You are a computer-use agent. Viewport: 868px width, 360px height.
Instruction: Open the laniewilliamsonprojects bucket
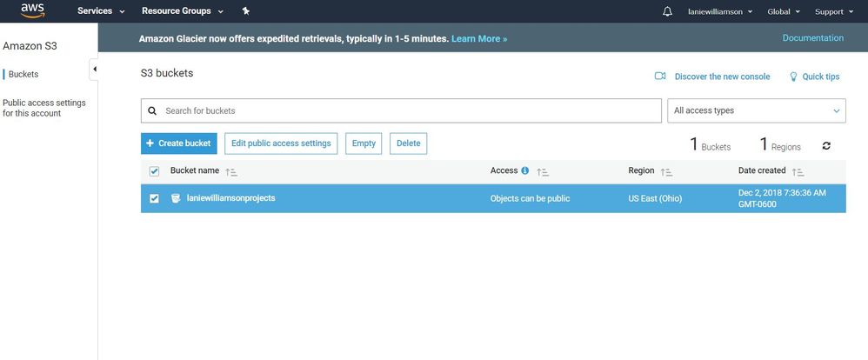click(230, 197)
